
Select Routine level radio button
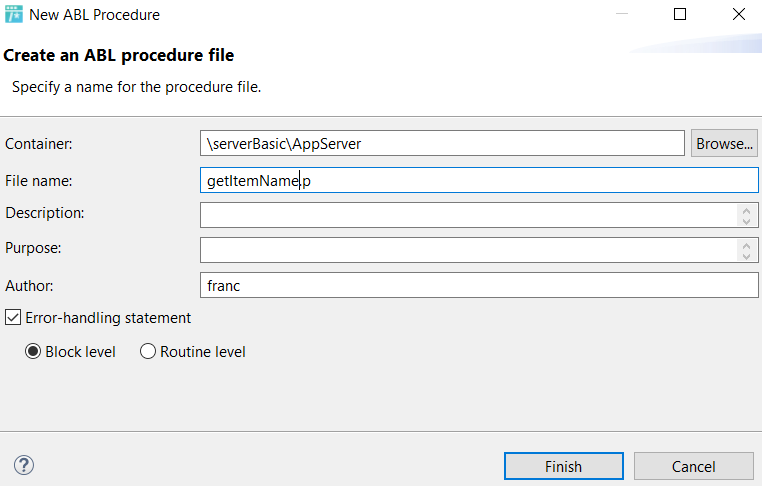click(148, 351)
